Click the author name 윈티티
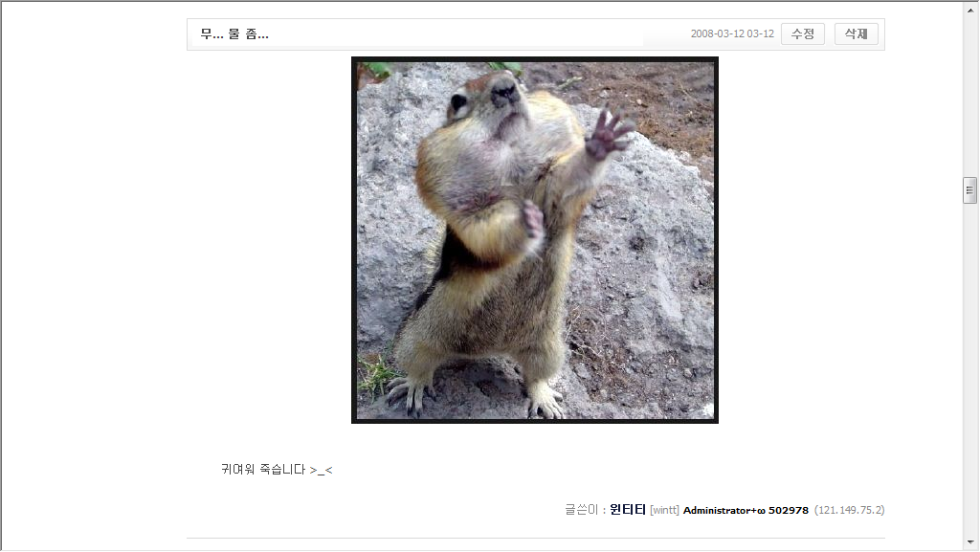The width and height of the screenshot is (980, 552). (628, 510)
